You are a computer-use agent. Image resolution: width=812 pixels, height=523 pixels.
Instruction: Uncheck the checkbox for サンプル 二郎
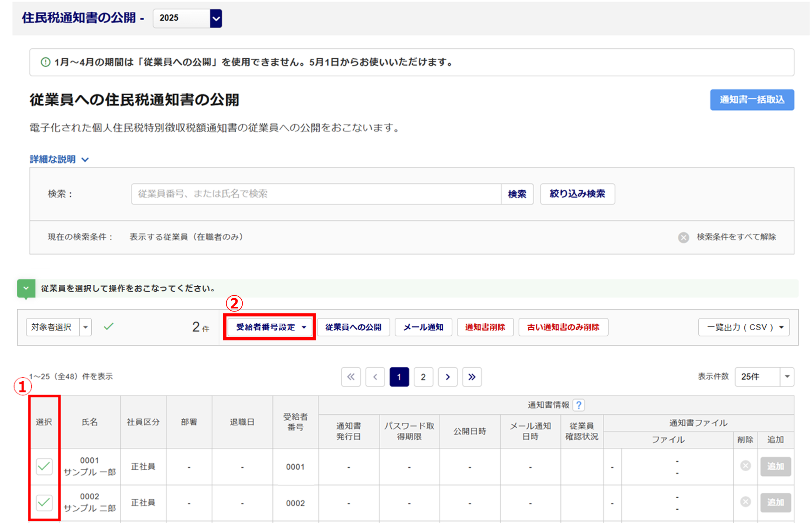click(44, 502)
